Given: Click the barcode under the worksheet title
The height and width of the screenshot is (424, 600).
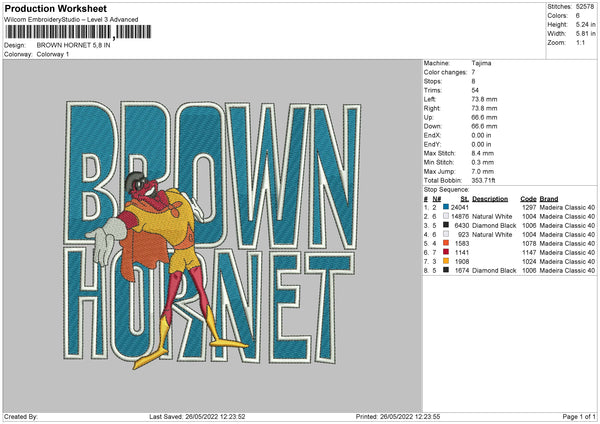Looking at the screenshot, I should [78, 32].
